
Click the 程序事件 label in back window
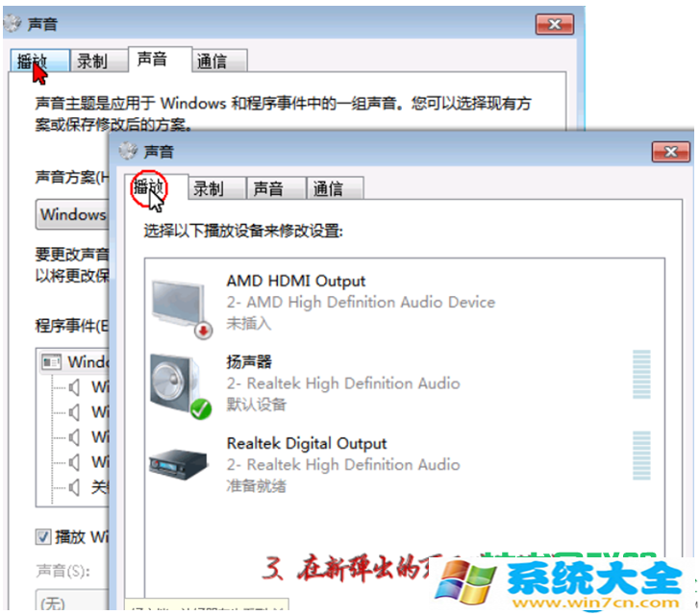point(72,326)
